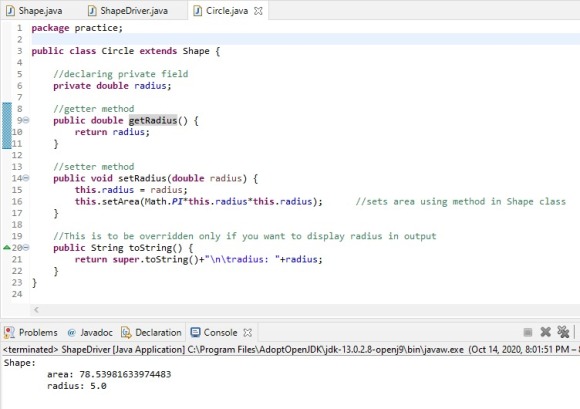Click the empty highlighted line 2

(x=306, y=39)
